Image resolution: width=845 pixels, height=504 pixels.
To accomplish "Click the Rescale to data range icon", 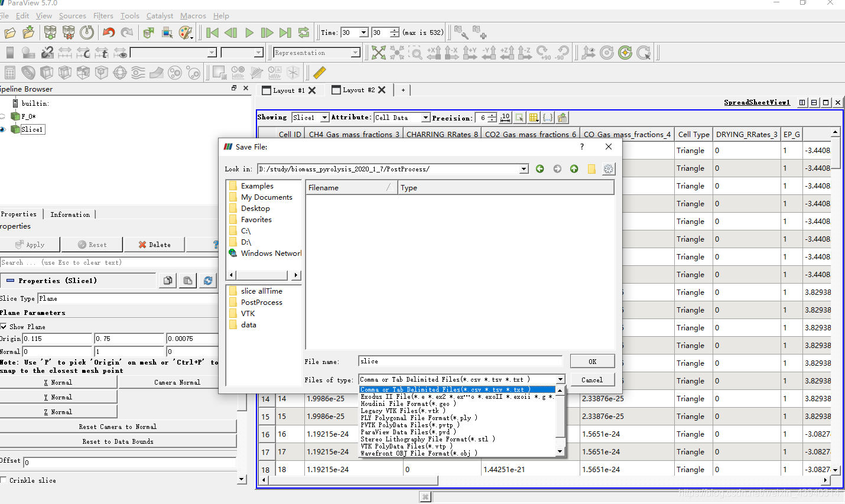I will coord(65,53).
